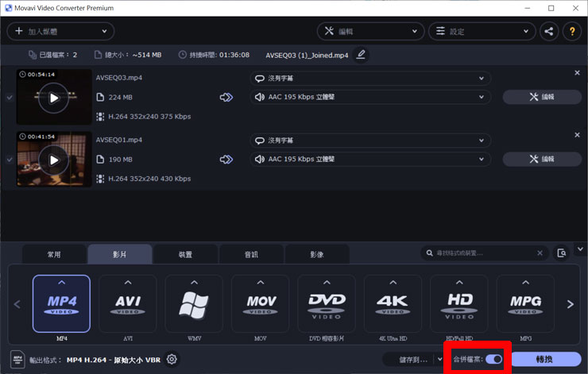Remove AVSEQ01.mp4 from the list
Viewport: 588px width, 374px height.
pos(577,135)
